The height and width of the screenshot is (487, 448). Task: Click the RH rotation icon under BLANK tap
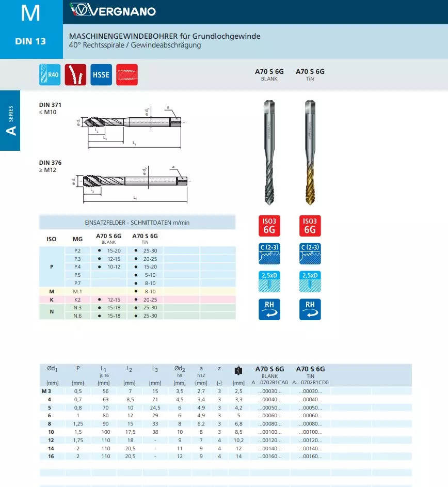coord(269,309)
